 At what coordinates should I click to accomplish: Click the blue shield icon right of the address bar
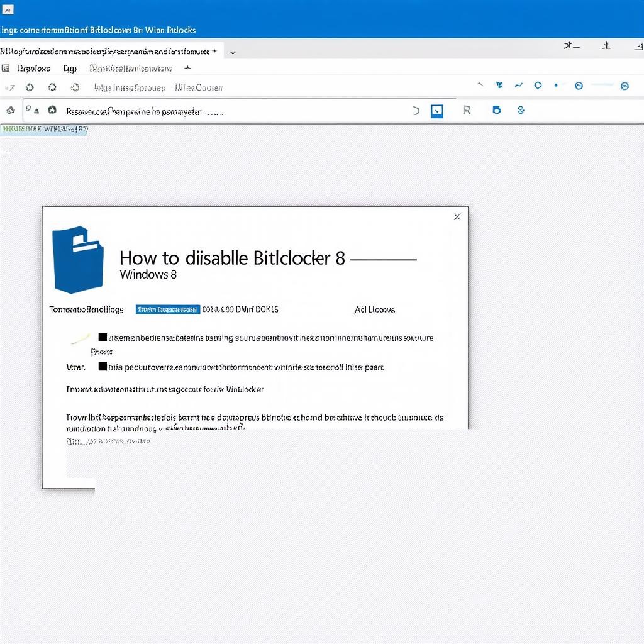(x=497, y=110)
